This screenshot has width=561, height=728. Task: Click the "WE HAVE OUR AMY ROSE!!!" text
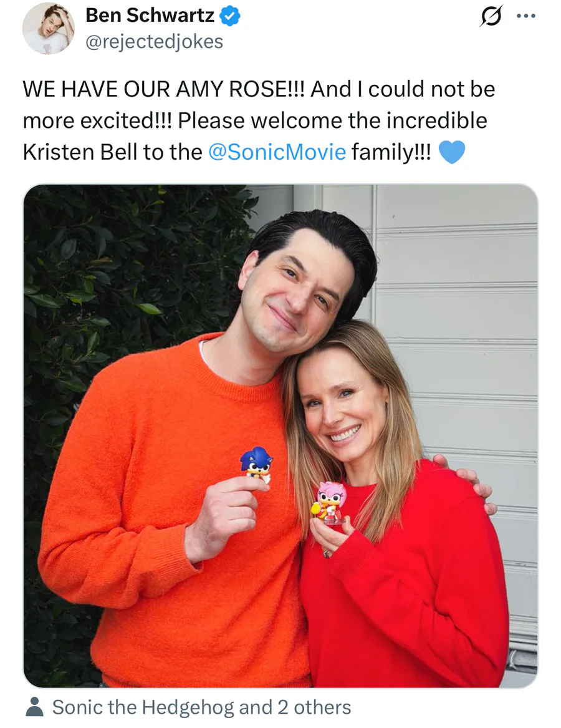(164, 89)
